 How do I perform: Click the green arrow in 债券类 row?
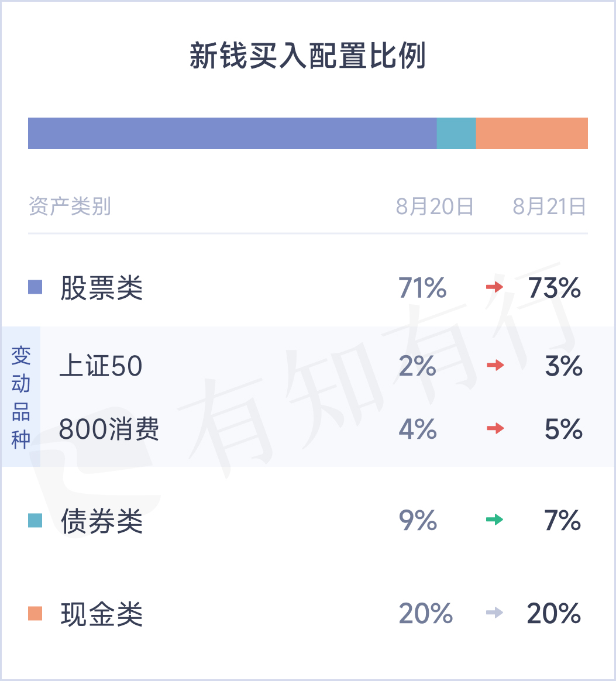(x=494, y=519)
